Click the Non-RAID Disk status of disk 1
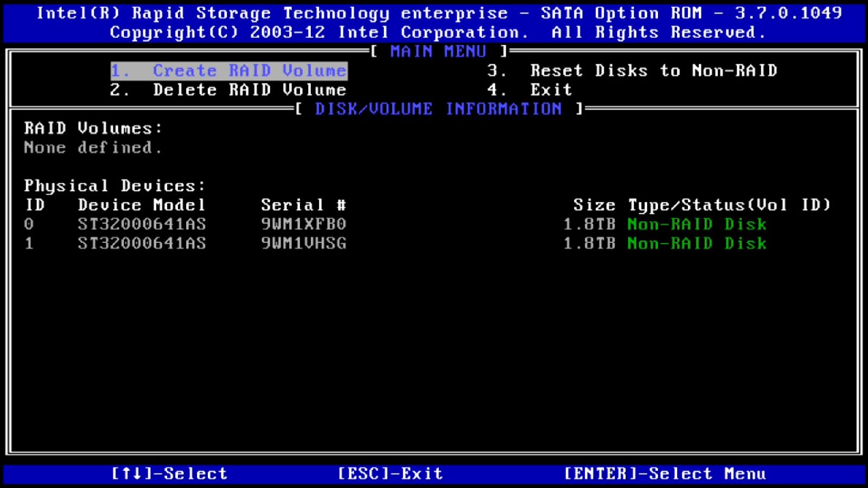Image resolution: width=868 pixels, height=488 pixels. [x=696, y=243]
